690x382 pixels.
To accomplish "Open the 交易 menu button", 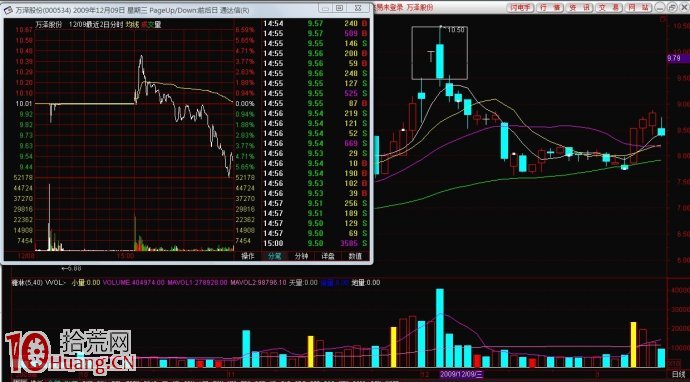I will 609,7.
